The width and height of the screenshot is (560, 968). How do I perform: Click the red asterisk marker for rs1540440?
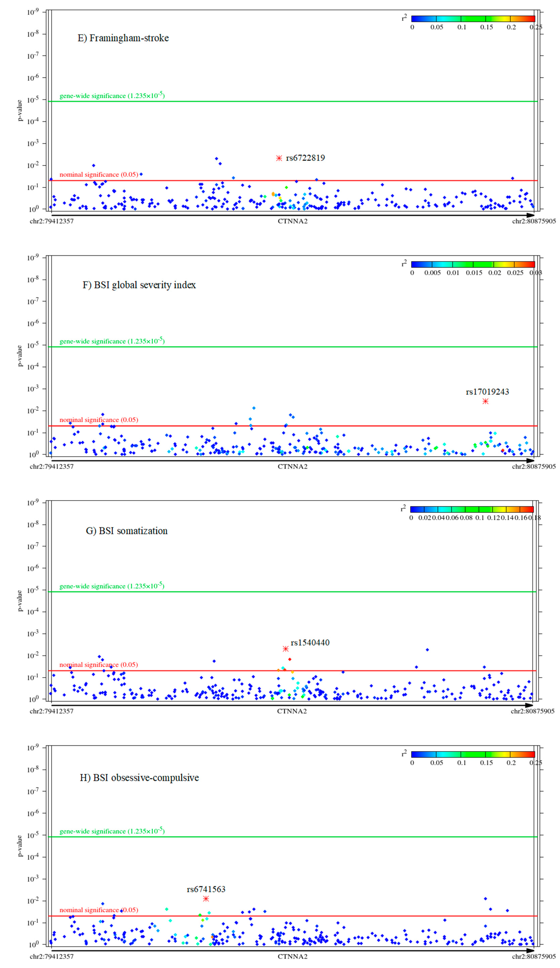click(285, 649)
